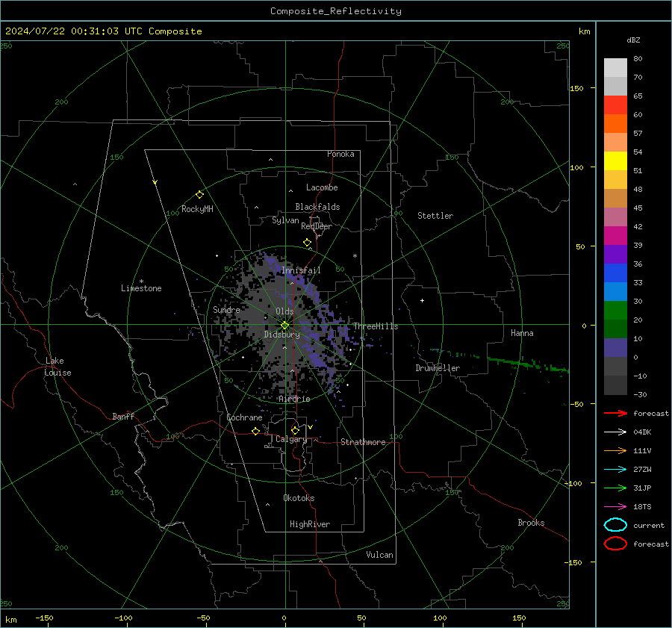Click the green 31JP arrow icon
Viewport: 672px width, 628px height.
(x=615, y=488)
